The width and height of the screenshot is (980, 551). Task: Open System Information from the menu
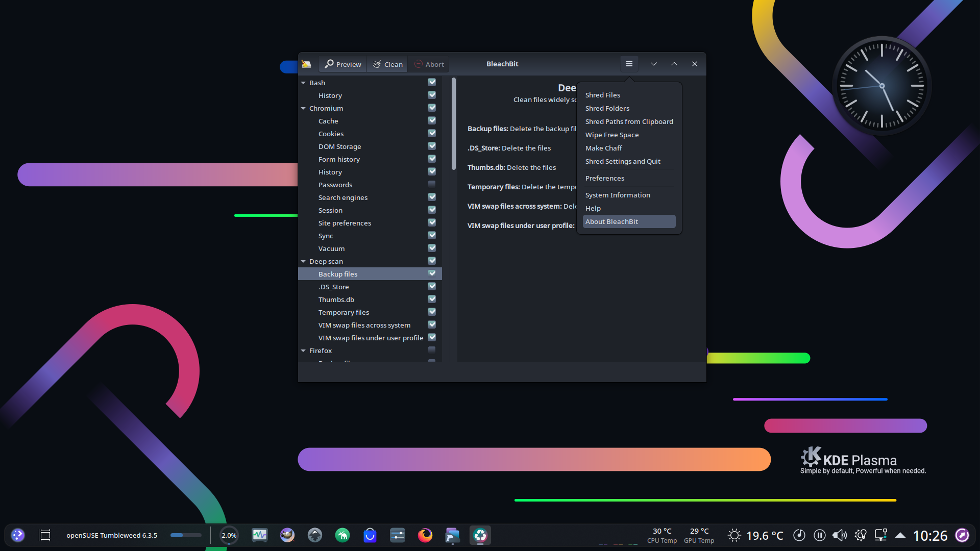[x=629, y=195]
